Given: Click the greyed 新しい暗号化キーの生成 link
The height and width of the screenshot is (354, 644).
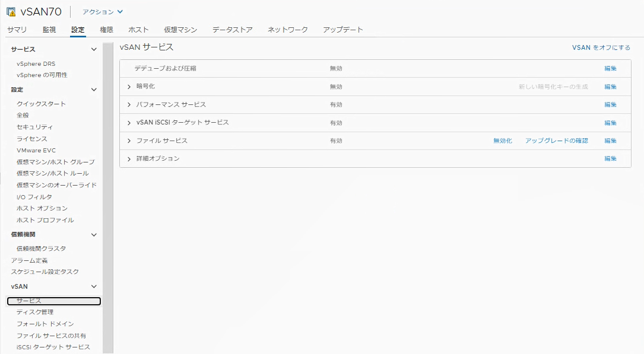Looking at the screenshot, I should (x=553, y=87).
